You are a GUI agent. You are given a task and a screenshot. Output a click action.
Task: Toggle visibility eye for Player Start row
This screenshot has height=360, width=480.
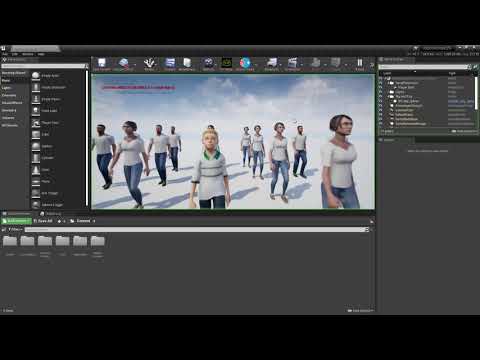(x=381, y=87)
